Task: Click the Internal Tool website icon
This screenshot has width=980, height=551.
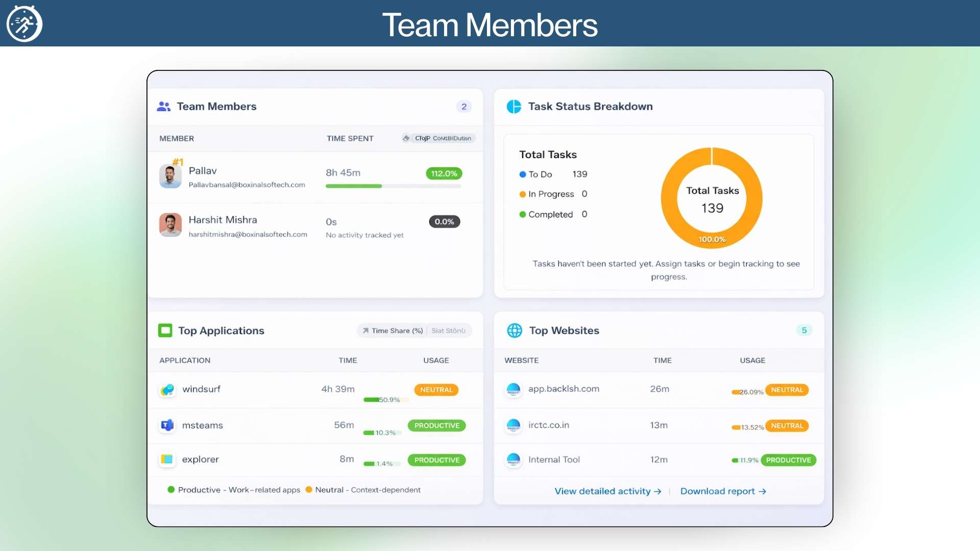Action: pyautogui.click(x=513, y=459)
